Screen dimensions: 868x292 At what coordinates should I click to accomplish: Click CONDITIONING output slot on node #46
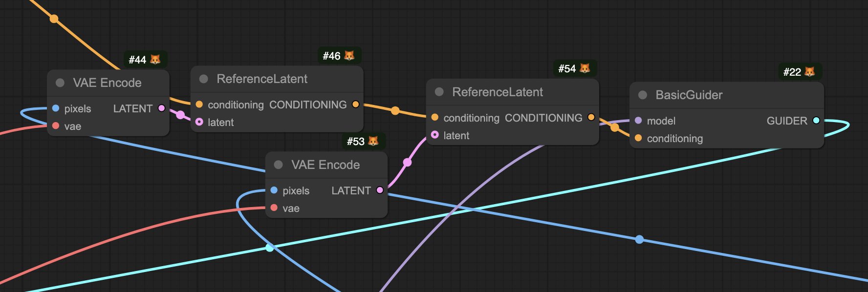355,104
